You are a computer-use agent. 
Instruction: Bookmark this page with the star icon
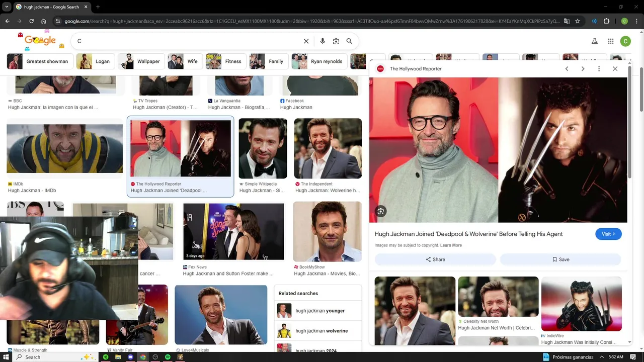click(578, 21)
